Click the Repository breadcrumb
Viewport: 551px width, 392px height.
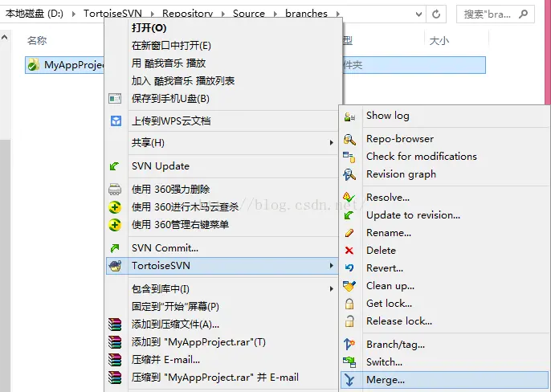click(x=187, y=14)
